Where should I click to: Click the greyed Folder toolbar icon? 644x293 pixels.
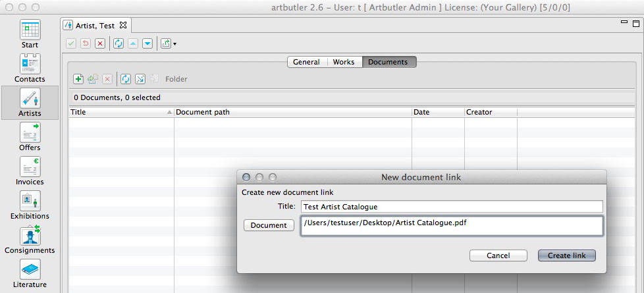[x=154, y=79]
